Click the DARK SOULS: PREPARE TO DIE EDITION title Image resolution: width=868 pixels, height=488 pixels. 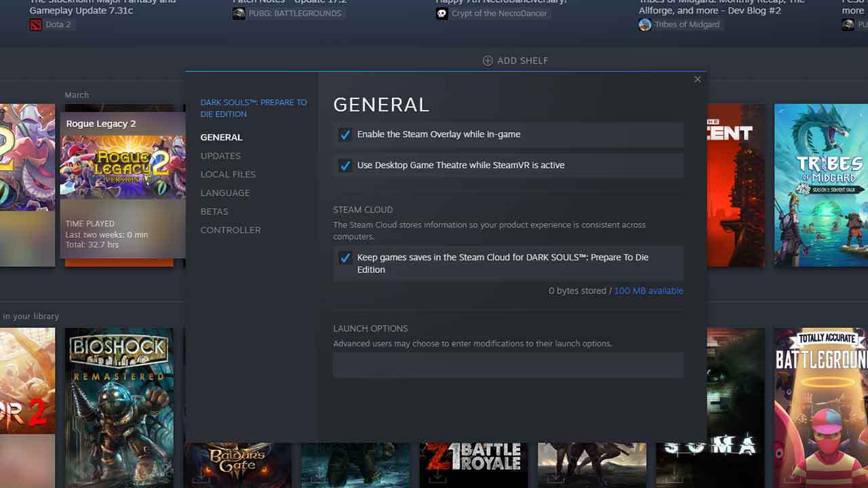coord(254,108)
